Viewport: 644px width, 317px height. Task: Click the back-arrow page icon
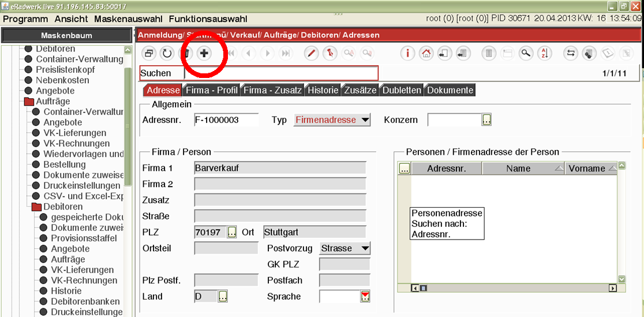pos(444,53)
